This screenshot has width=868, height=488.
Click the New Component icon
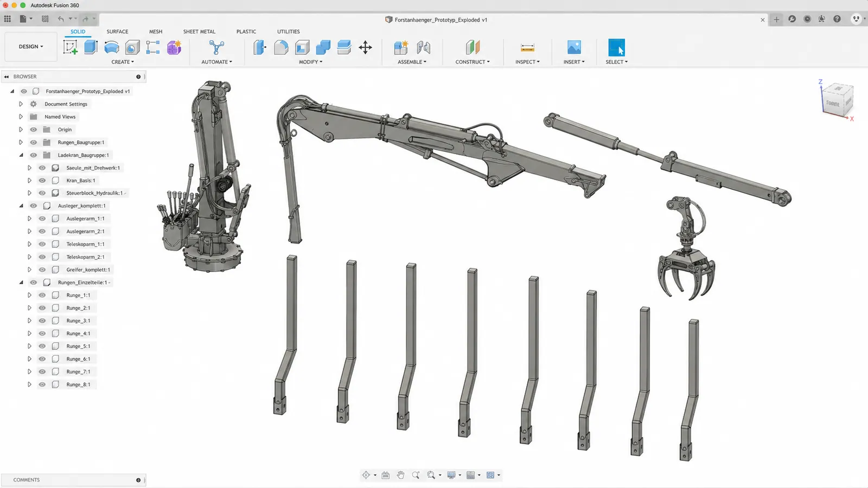point(401,48)
